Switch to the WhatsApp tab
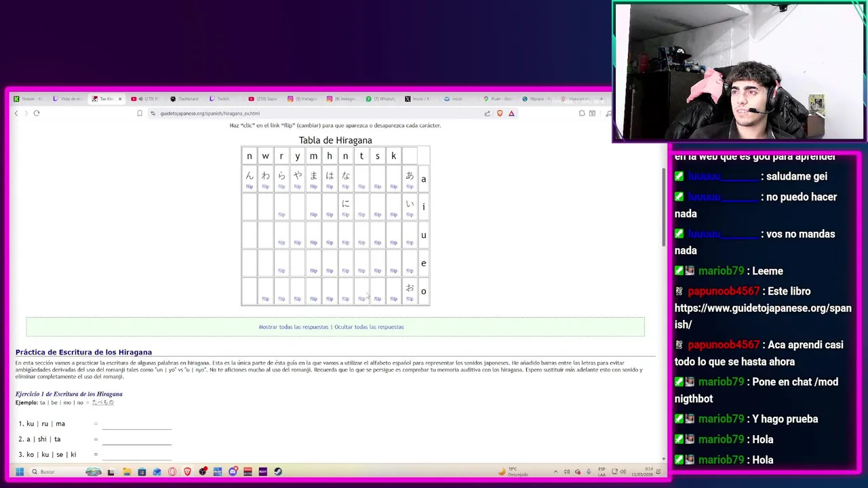 click(381, 99)
